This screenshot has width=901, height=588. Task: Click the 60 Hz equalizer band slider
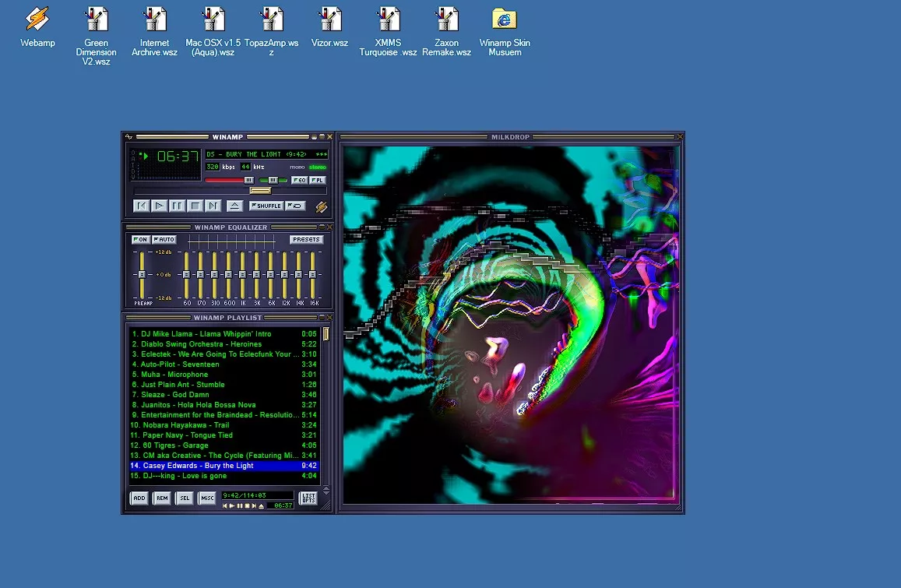[186, 275]
